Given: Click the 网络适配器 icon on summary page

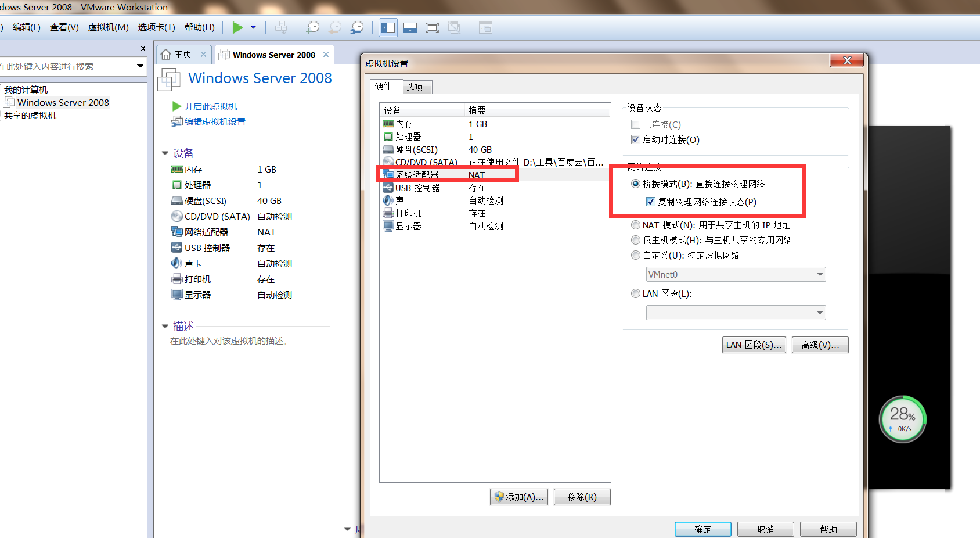Looking at the screenshot, I should point(176,231).
